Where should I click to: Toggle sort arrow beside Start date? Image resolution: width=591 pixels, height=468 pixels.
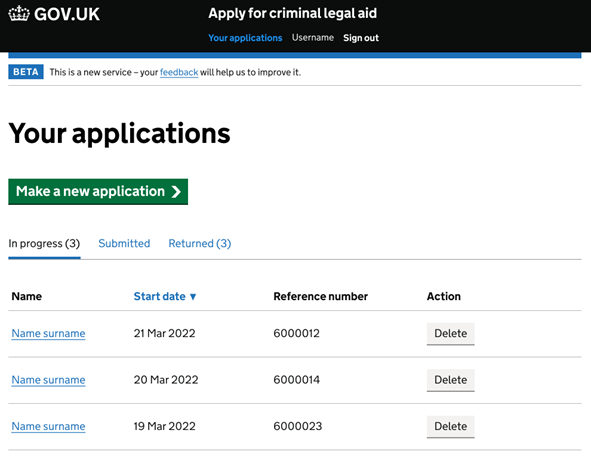(x=193, y=297)
